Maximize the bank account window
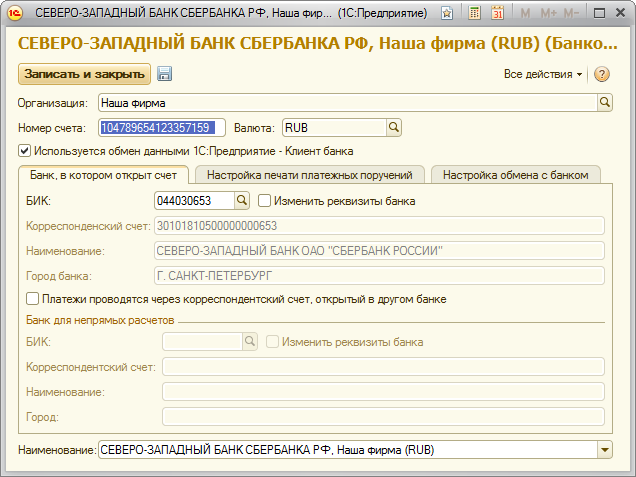 point(599,13)
